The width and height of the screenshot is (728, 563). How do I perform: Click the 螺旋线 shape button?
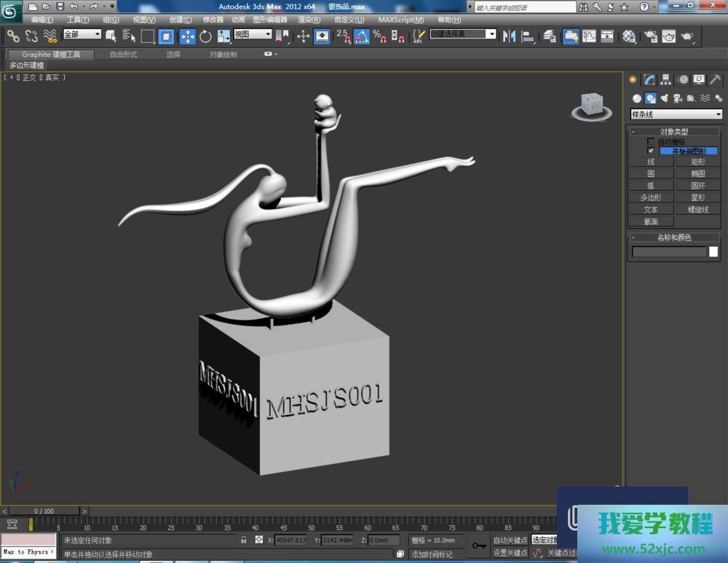pos(697,210)
